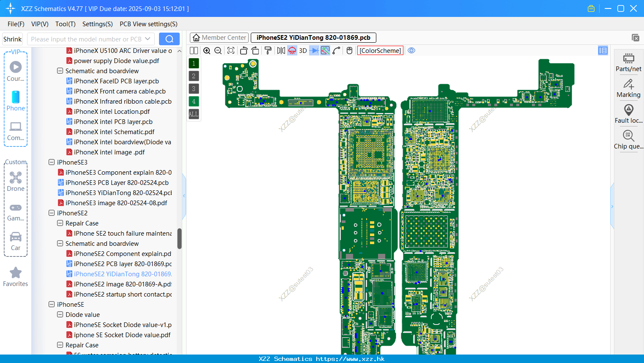Collapse the iPhoneSE3 tree folder

tap(52, 162)
